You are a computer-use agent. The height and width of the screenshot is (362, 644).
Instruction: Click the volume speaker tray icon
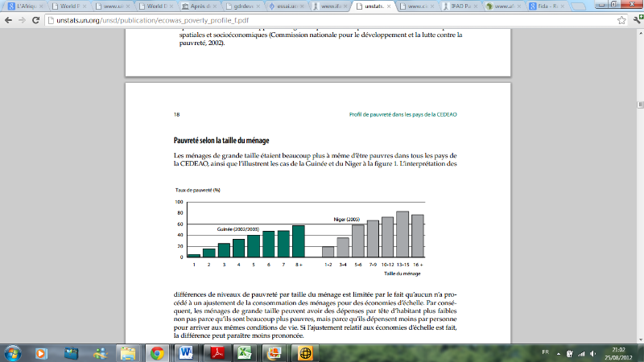click(x=592, y=353)
